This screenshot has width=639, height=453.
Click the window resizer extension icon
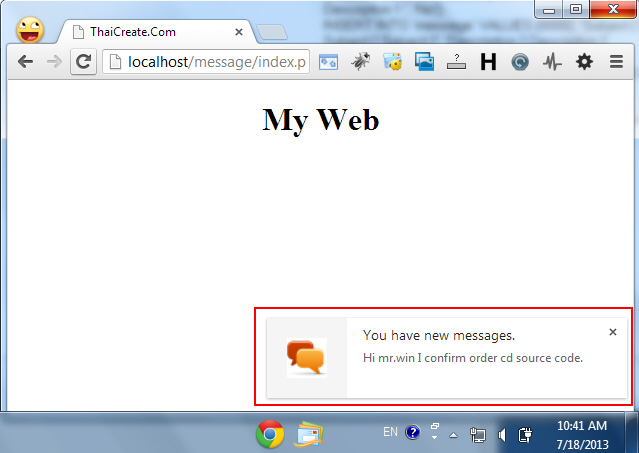328,62
